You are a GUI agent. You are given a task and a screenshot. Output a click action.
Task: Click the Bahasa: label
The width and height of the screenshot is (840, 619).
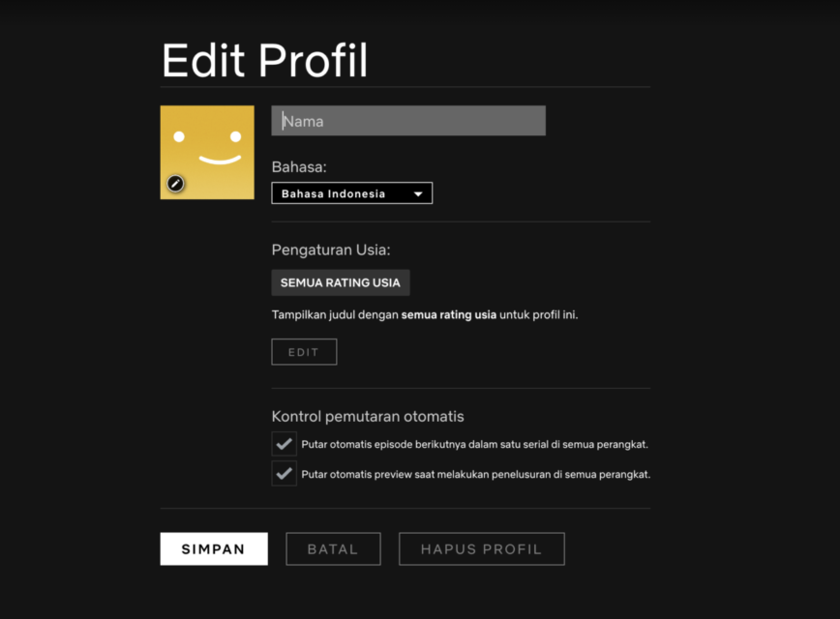point(299,167)
